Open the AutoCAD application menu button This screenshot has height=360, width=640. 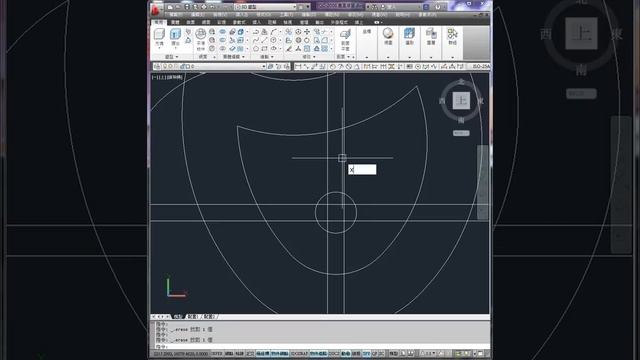coord(155,10)
